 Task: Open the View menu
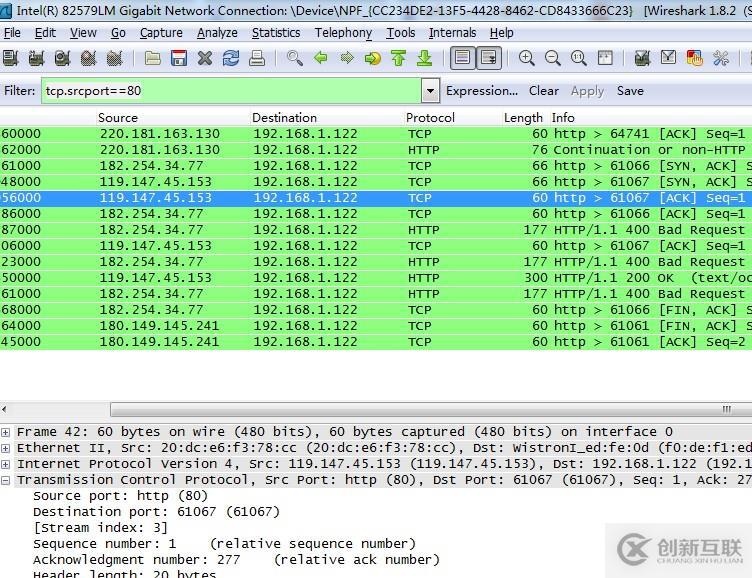tap(83, 33)
